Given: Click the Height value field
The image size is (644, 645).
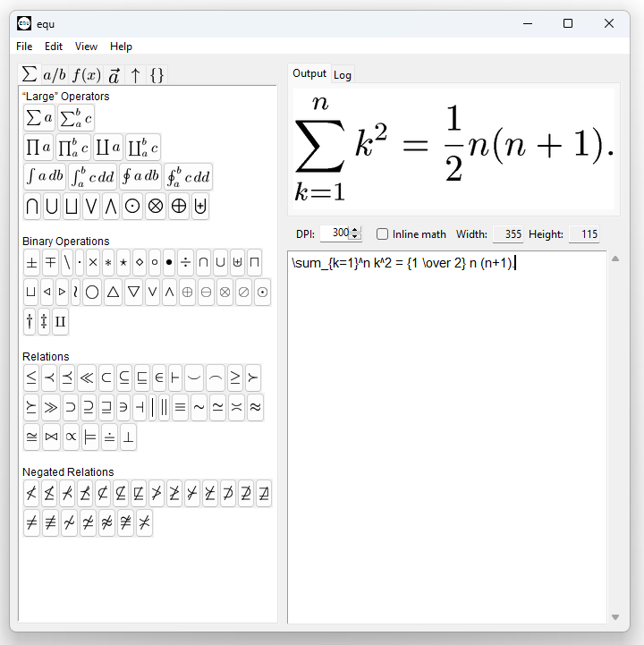Looking at the screenshot, I should click(x=584, y=234).
